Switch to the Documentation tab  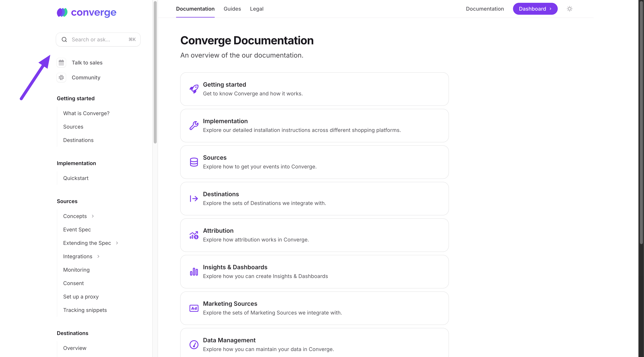pos(195,9)
